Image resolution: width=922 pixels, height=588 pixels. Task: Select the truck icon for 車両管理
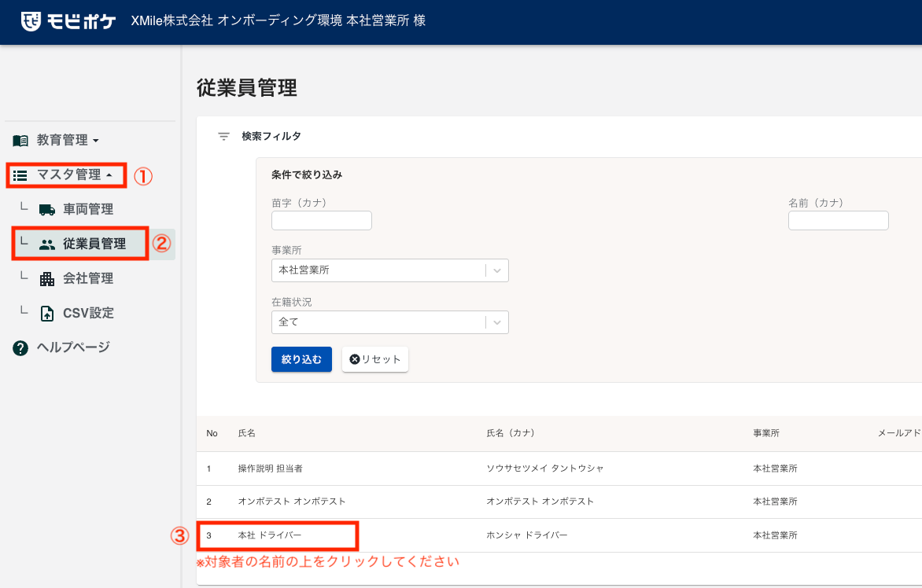46,209
